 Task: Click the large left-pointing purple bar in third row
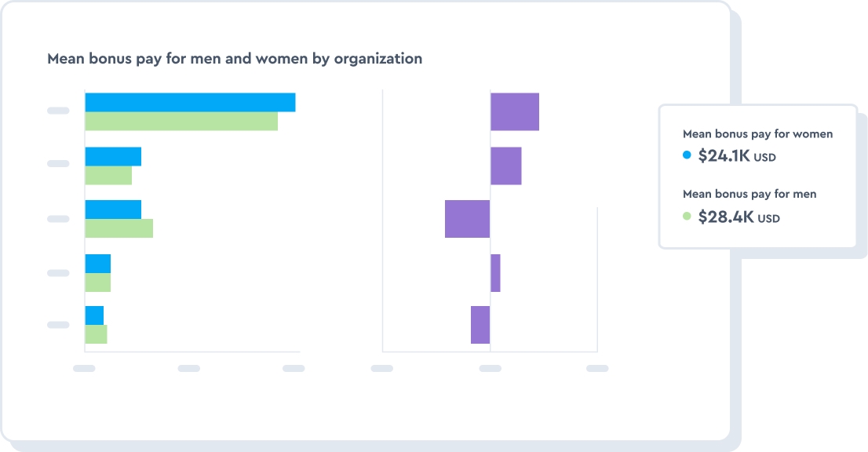467,219
